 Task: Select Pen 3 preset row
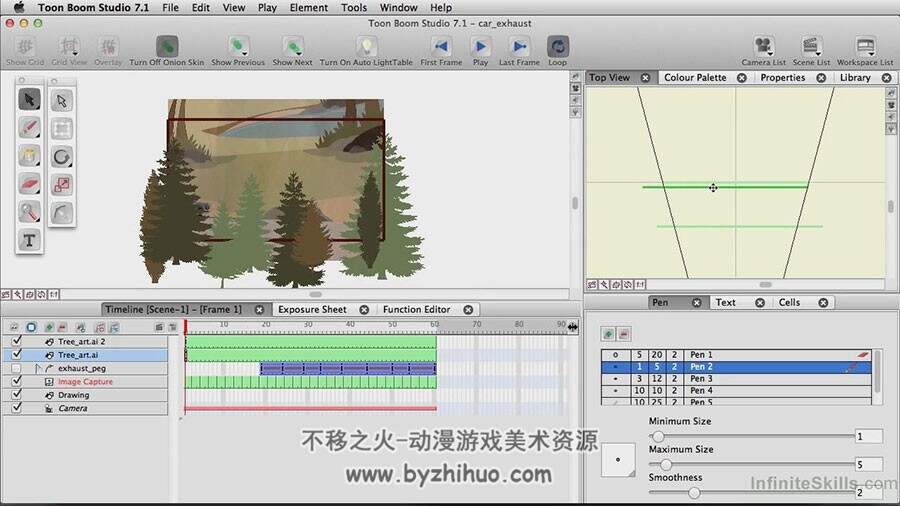click(x=736, y=379)
